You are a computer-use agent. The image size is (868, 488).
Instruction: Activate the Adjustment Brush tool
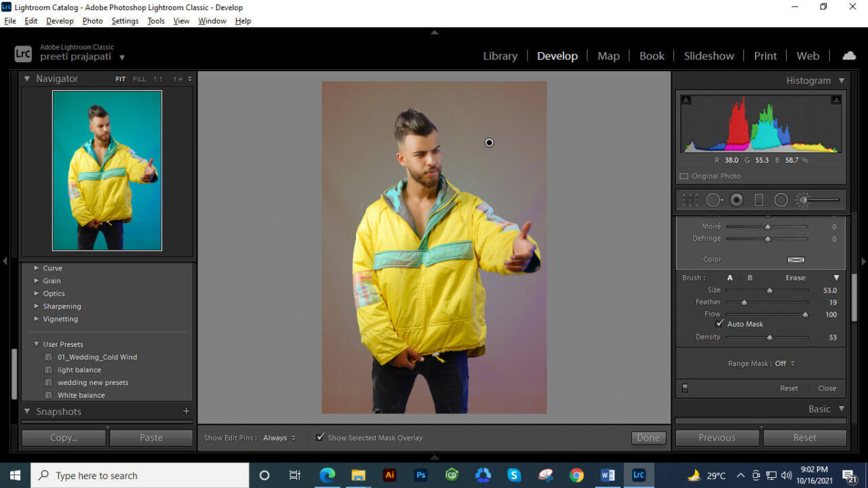coord(802,199)
